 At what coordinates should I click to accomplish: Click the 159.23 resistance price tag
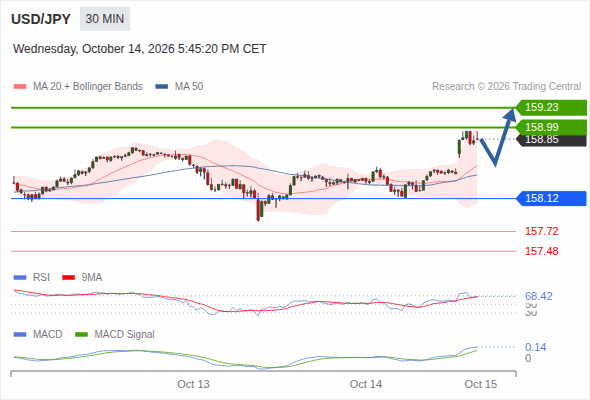551,108
